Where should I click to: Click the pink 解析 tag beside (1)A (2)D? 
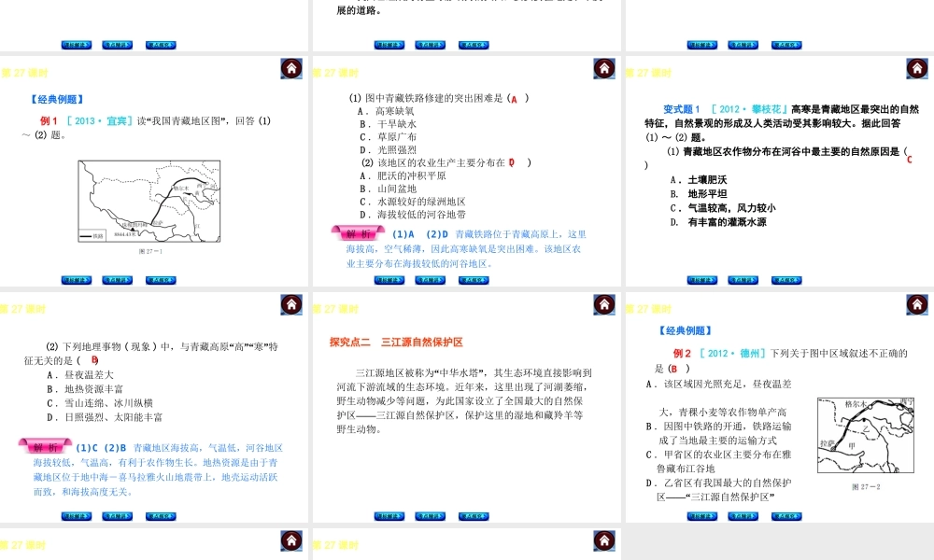(x=358, y=233)
